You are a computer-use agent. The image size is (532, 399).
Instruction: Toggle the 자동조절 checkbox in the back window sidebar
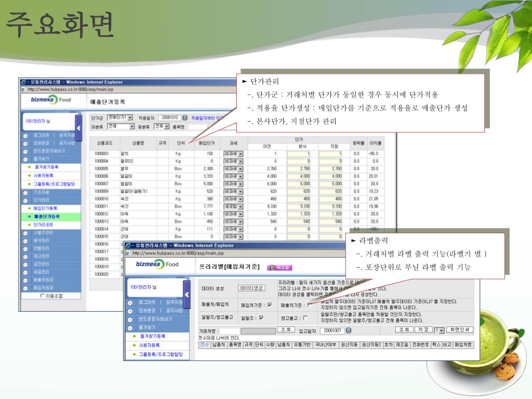click(x=42, y=296)
